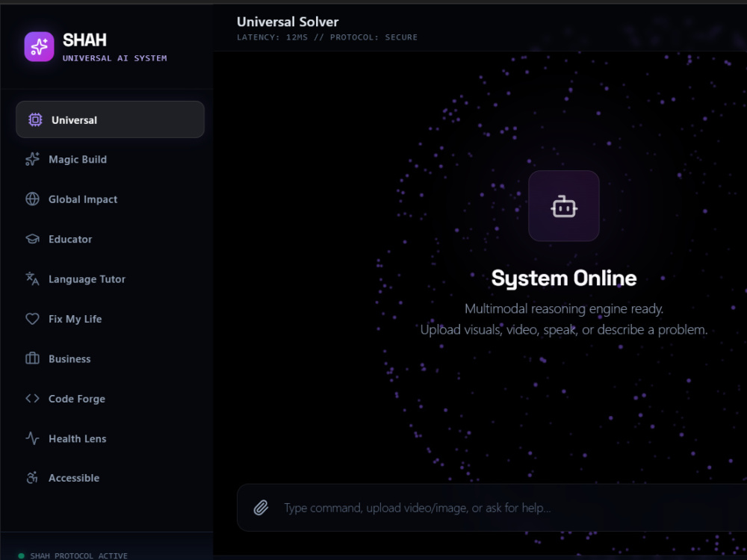Click the SHAH sparkle logo icon
The height and width of the screenshot is (560, 747).
39,46
